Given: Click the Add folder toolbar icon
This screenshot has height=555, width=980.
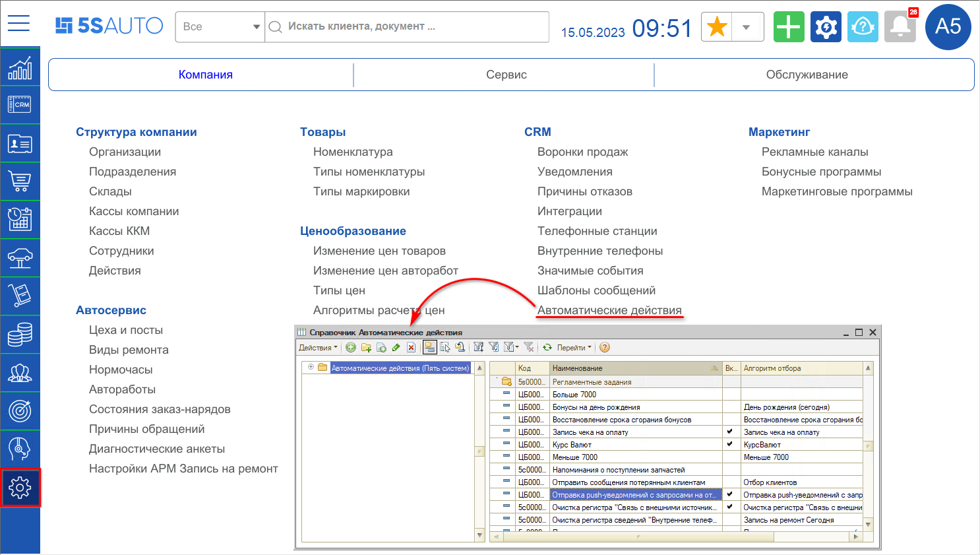Looking at the screenshot, I should tap(366, 347).
